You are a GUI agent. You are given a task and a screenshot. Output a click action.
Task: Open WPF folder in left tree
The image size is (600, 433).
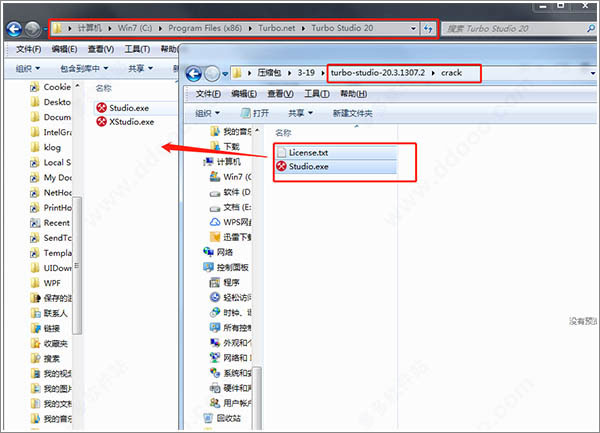[46, 283]
